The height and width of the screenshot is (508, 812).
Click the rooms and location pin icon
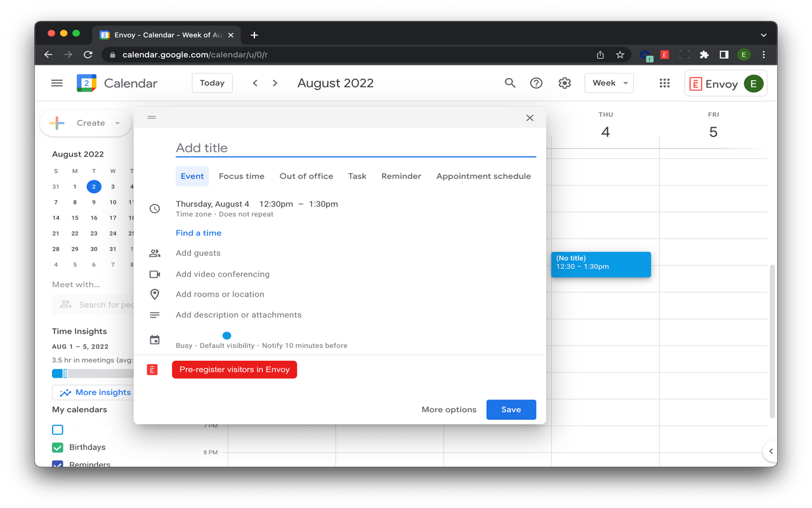click(x=155, y=294)
